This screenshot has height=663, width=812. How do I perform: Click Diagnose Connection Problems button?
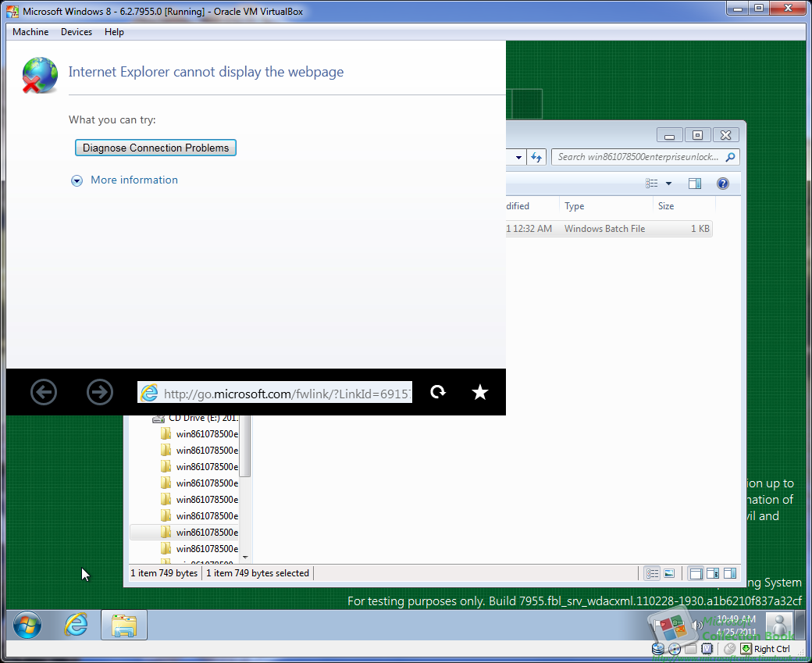[155, 148]
